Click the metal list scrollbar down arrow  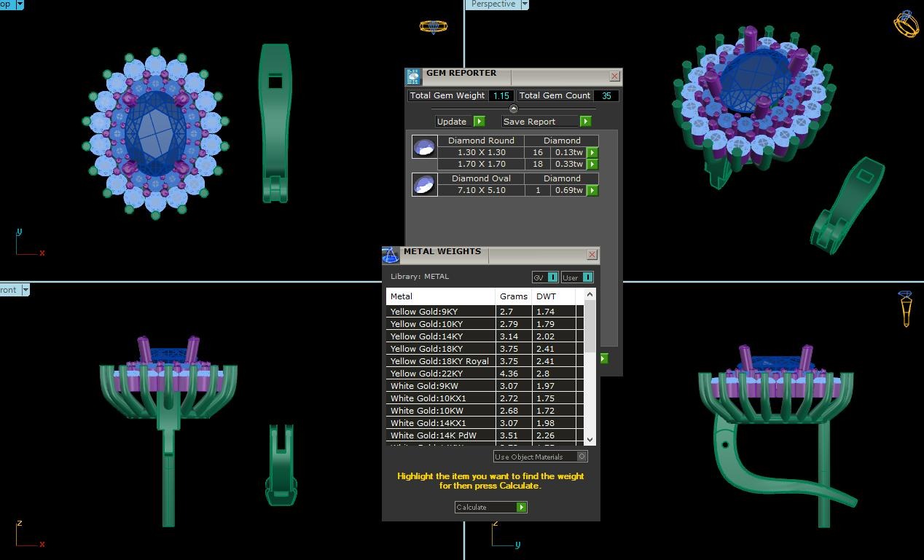[590, 440]
